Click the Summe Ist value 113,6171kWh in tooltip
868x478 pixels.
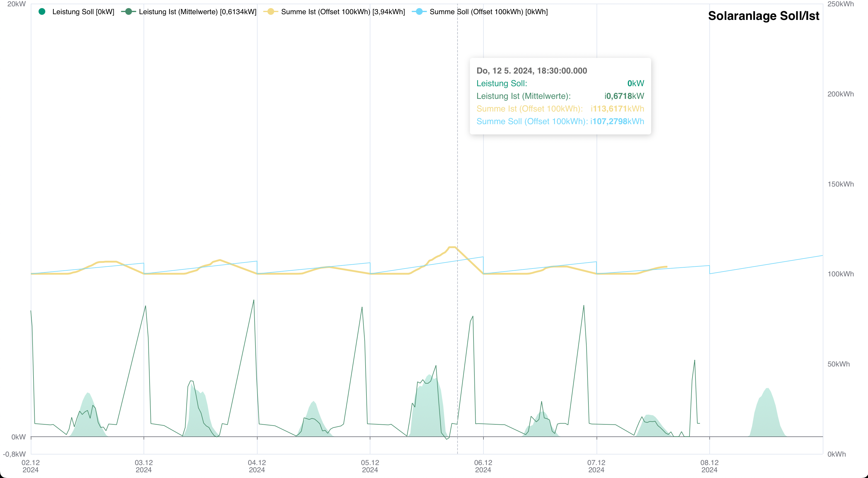618,109
